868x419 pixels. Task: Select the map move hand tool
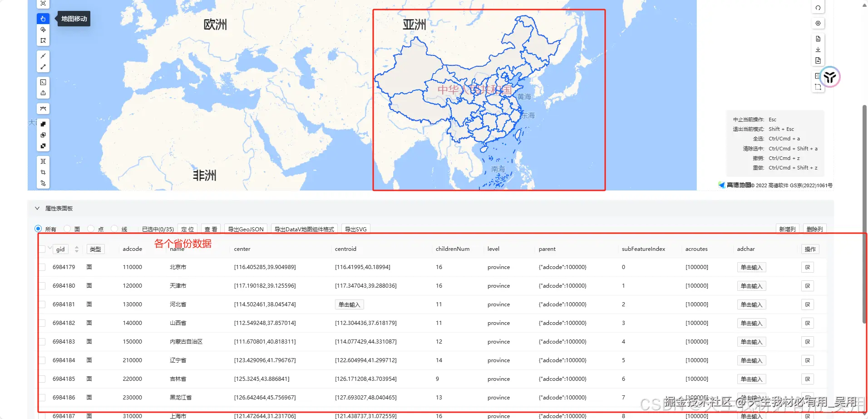(43, 18)
